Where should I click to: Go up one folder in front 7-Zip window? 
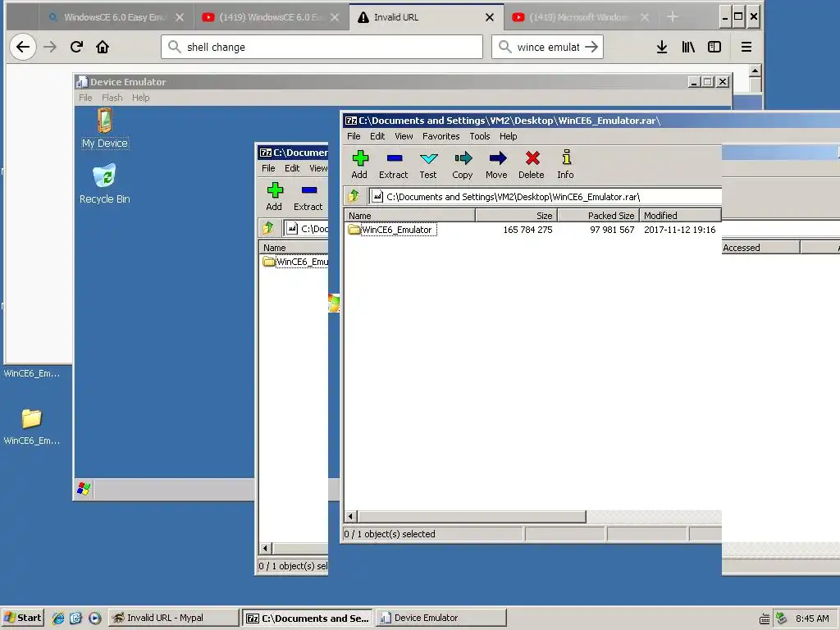tap(354, 197)
